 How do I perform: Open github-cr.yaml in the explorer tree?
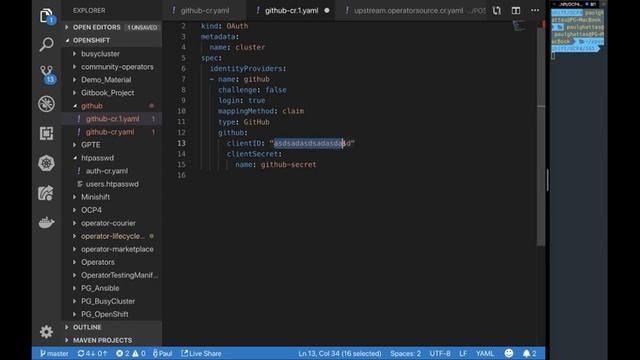click(112, 132)
